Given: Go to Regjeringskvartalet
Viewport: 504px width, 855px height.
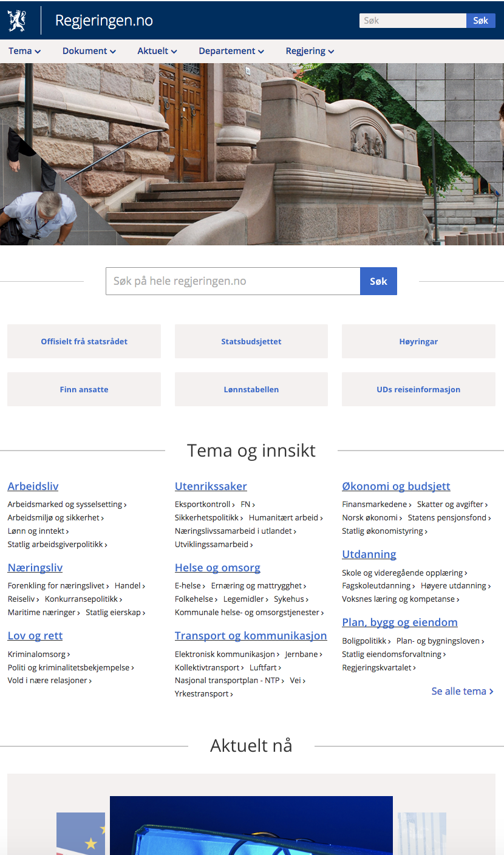Looking at the screenshot, I should coord(379,667).
